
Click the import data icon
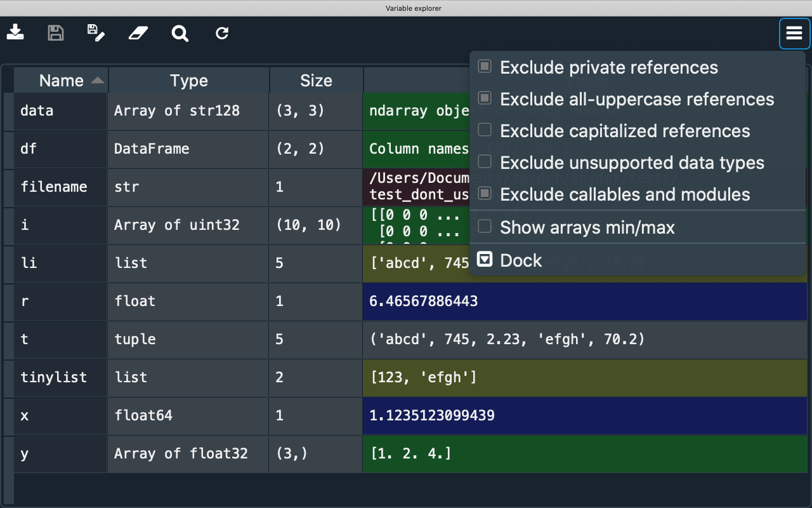(x=16, y=32)
